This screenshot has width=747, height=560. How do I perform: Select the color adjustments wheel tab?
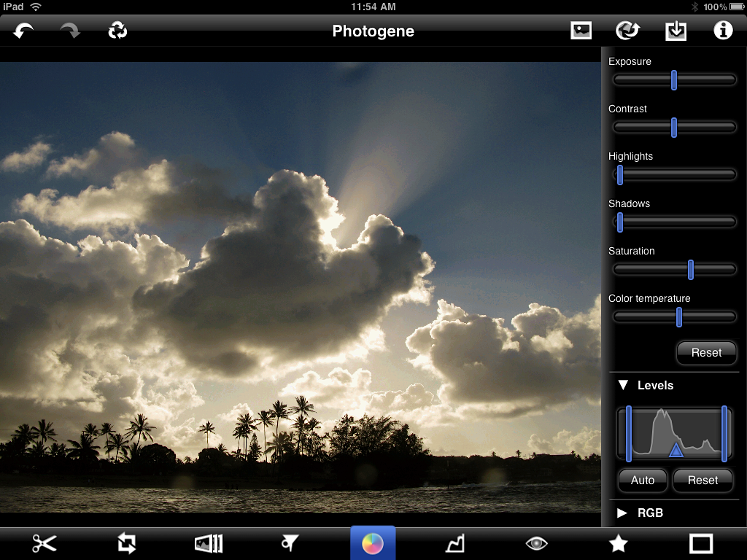pyautogui.click(x=373, y=543)
